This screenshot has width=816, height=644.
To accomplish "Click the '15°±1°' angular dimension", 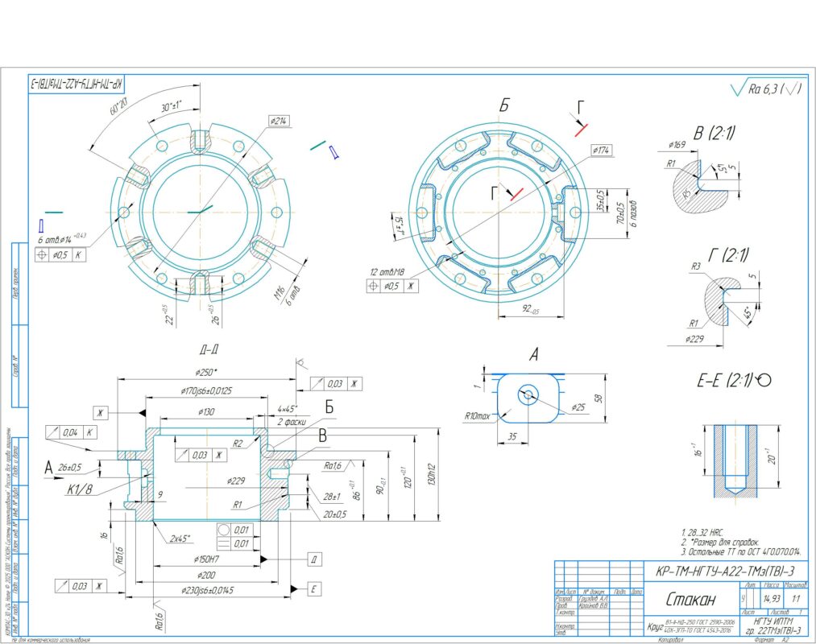I will click(x=399, y=224).
